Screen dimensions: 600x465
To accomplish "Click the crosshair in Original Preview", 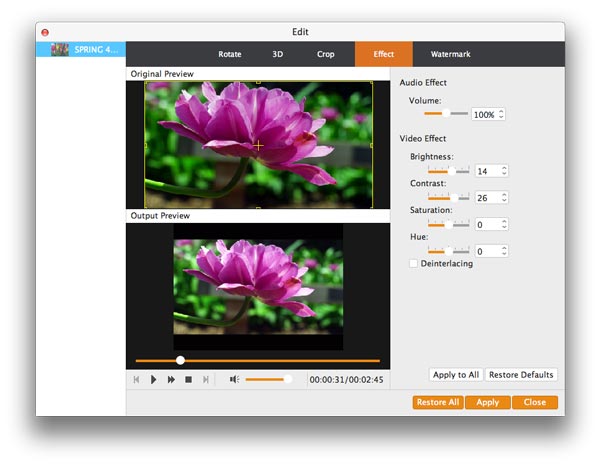I will click(258, 145).
